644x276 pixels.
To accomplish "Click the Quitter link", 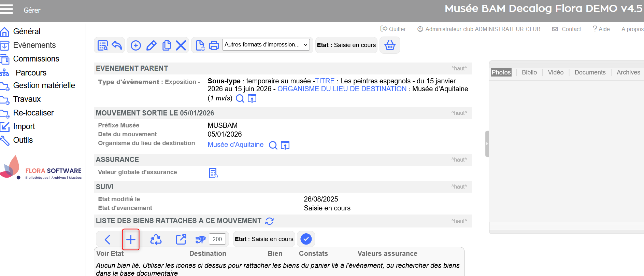I will tap(393, 29).
